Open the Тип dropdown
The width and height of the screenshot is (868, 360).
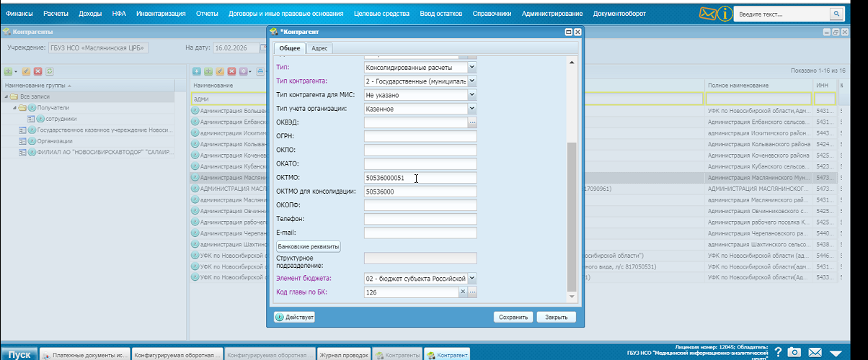pos(472,67)
